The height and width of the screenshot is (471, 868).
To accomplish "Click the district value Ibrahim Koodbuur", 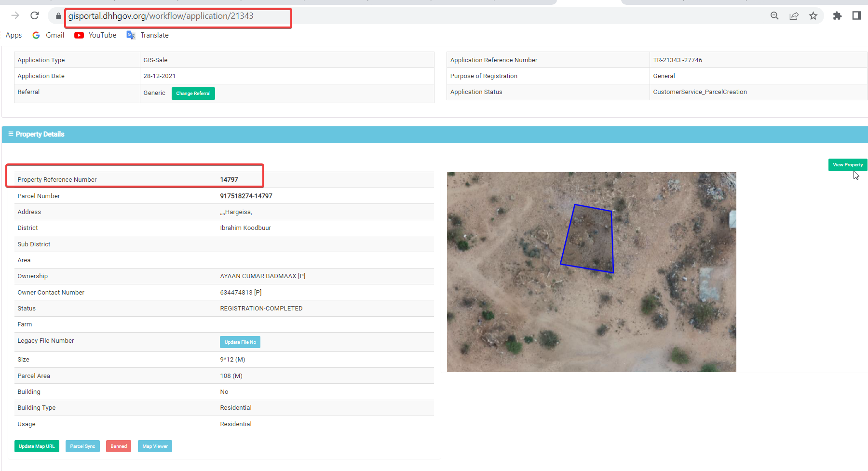I will point(245,228).
